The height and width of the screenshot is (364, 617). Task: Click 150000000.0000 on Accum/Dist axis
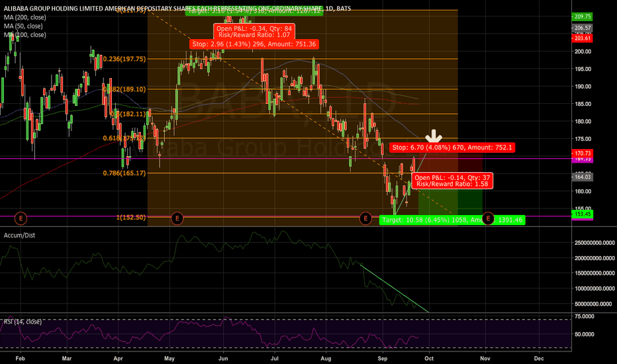coord(594,273)
